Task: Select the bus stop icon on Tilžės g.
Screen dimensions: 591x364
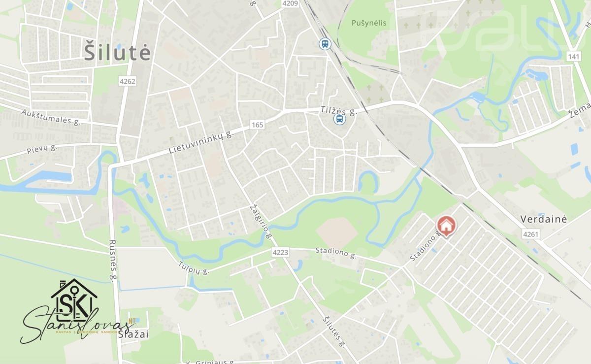Action: [x=339, y=119]
